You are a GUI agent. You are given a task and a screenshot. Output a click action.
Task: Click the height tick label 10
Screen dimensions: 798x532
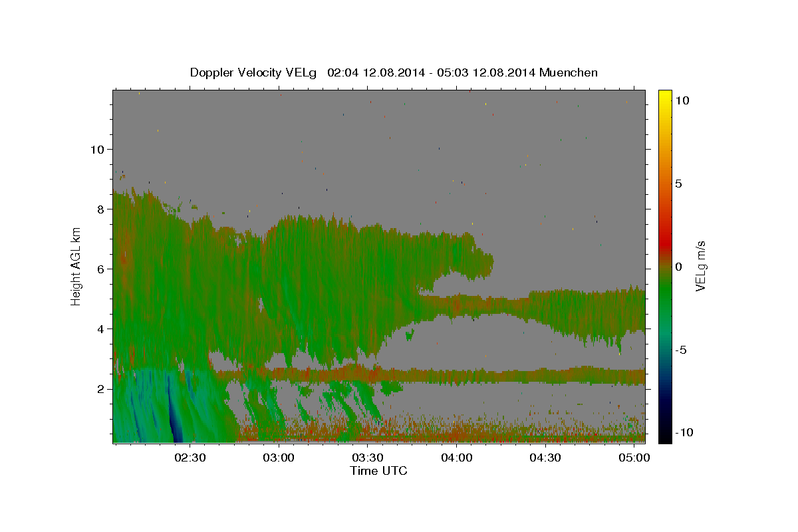pyautogui.click(x=98, y=150)
